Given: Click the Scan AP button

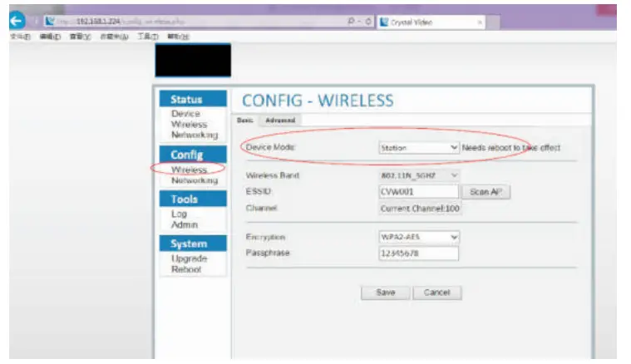Looking at the screenshot, I should (x=486, y=192).
